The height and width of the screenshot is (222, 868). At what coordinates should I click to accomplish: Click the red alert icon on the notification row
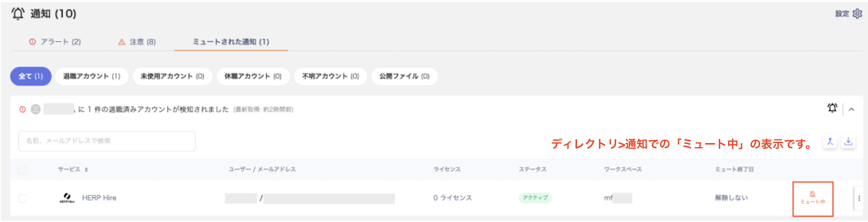point(22,109)
